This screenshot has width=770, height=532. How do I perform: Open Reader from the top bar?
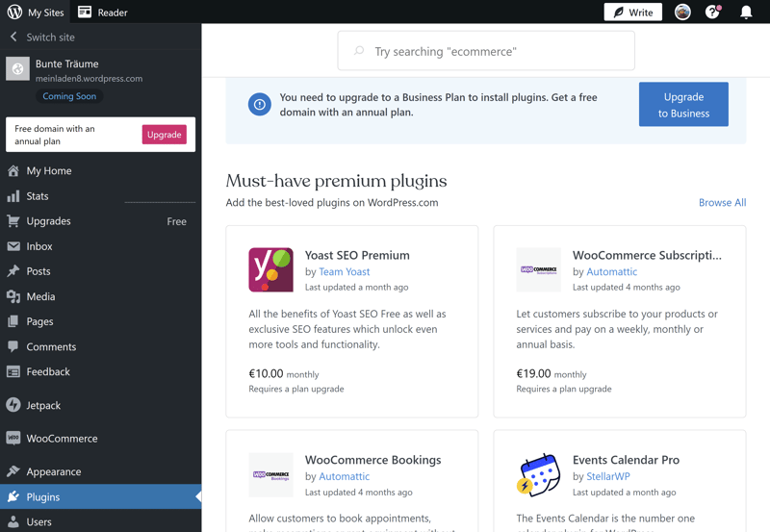pyautogui.click(x=103, y=12)
